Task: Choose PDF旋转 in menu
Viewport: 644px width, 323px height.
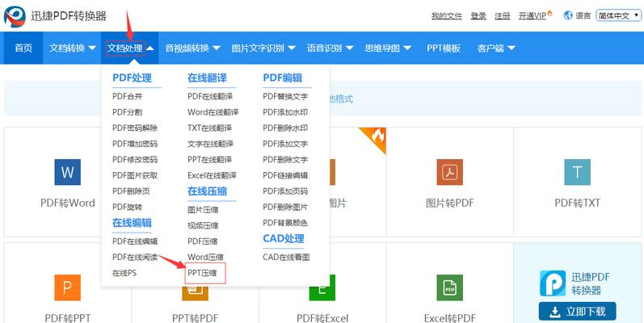Action: pos(128,207)
